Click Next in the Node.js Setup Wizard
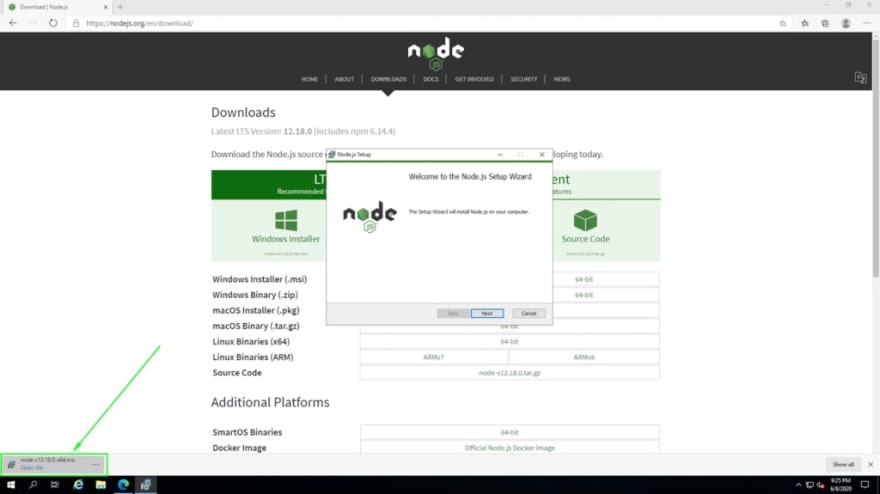Image resolution: width=880 pixels, height=494 pixels. coord(487,313)
